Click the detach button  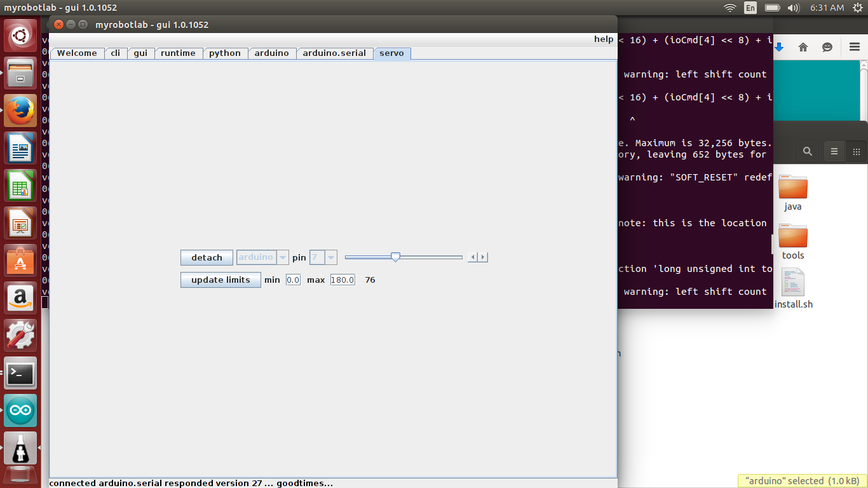[x=207, y=257]
